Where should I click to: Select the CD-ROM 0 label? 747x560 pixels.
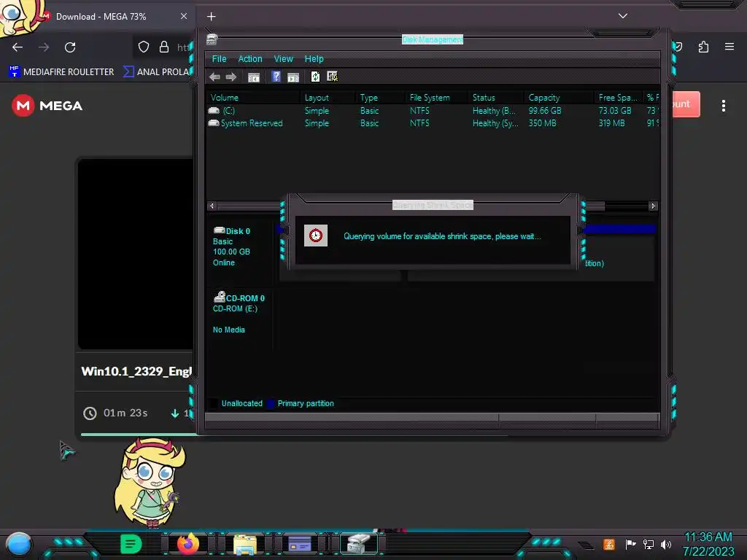point(245,298)
